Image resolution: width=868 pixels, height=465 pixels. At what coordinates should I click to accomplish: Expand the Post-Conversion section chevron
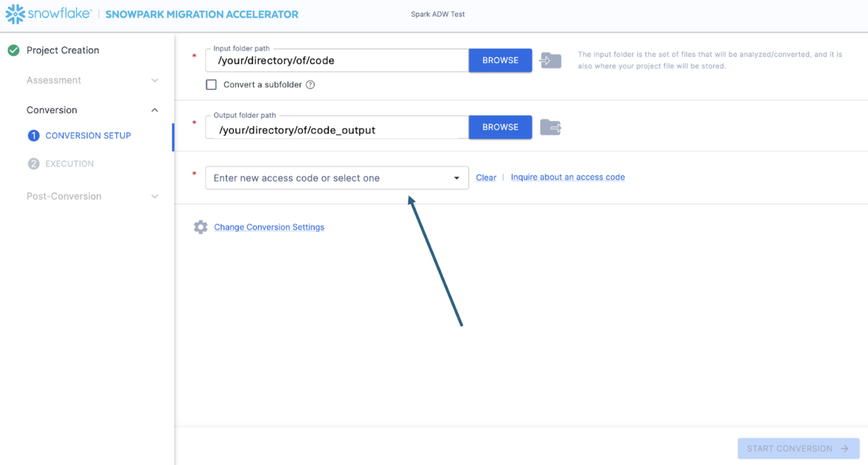pos(155,196)
